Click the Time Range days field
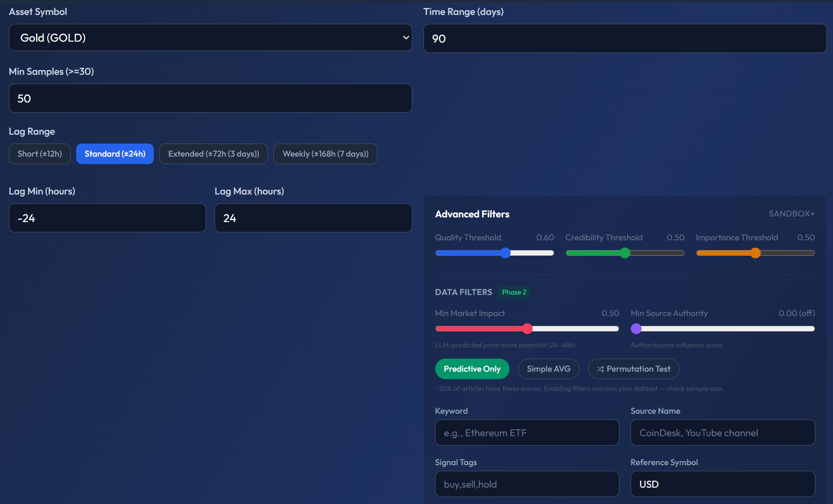The height and width of the screenshot is (504, 833). click(x=625, y=38)
